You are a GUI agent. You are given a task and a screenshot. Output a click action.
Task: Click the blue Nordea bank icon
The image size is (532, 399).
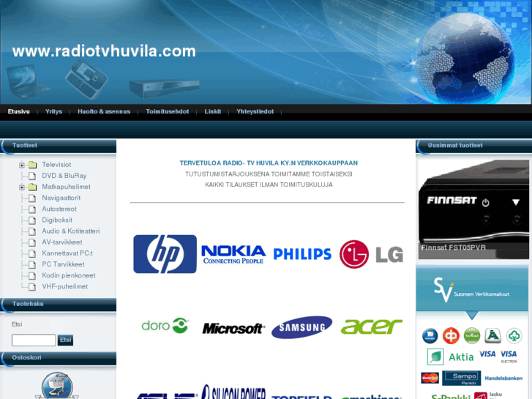click(x=430, y=336)
